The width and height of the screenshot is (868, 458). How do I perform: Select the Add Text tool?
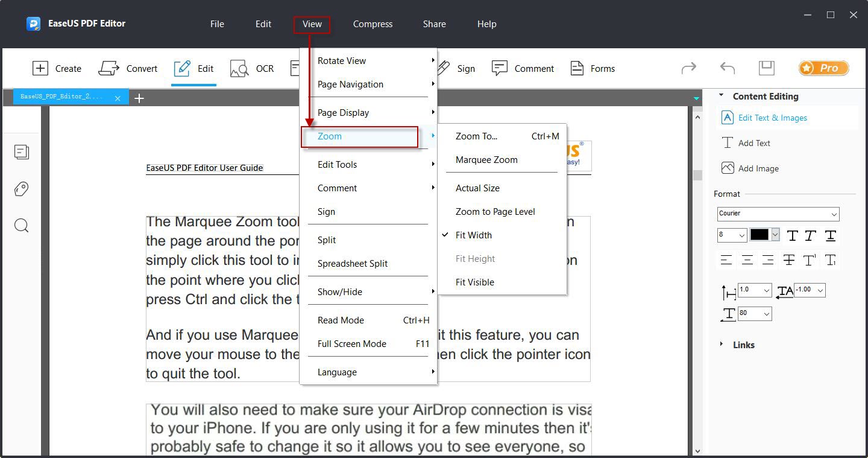(x=753, y=143)
